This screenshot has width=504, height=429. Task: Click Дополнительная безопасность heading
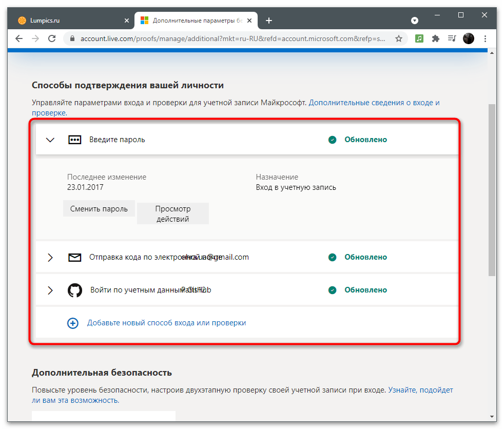point(102,373)
